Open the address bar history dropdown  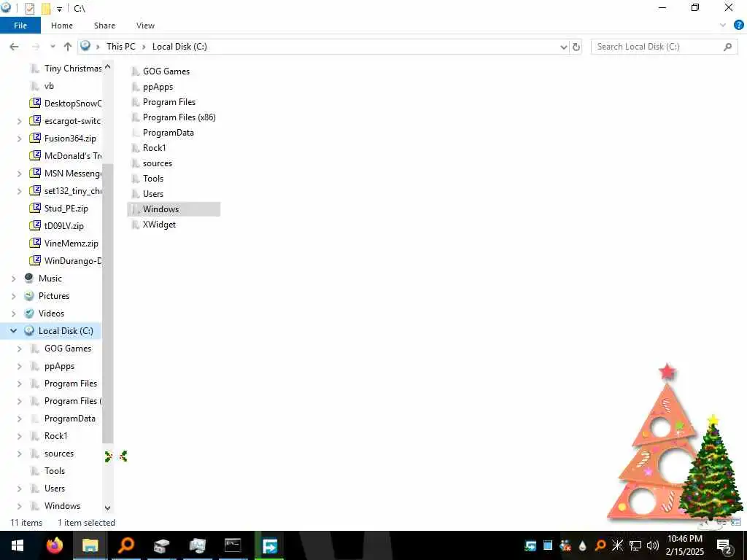(x=564, y=47)
